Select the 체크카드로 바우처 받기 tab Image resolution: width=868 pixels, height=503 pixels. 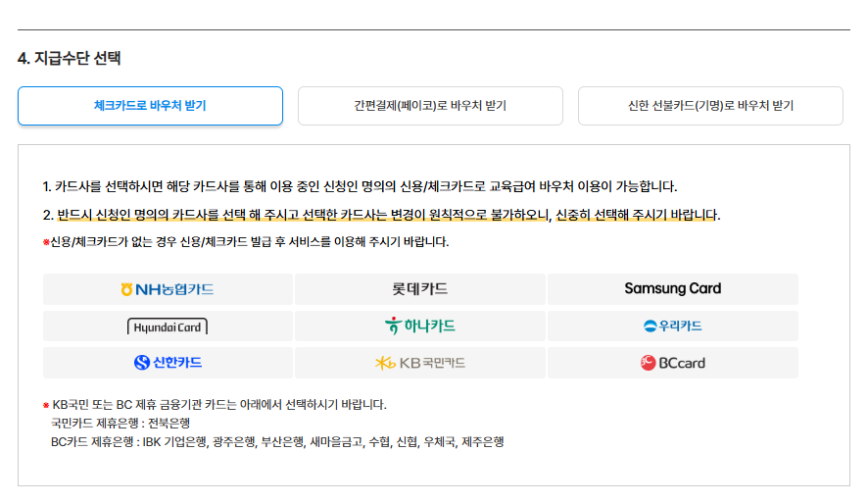tap(150, 106)
